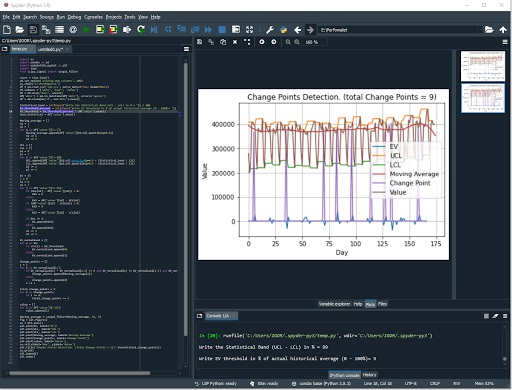Image resolution: width=512 pixels, height=390 pixels.
Task: Click the conda base interpreter status
Action: click(321, 383)
